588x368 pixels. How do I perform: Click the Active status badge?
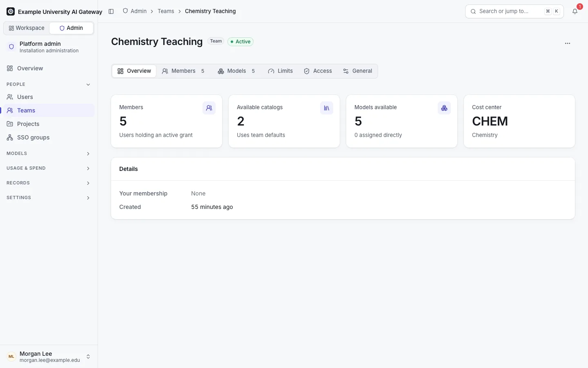(241, 42)
